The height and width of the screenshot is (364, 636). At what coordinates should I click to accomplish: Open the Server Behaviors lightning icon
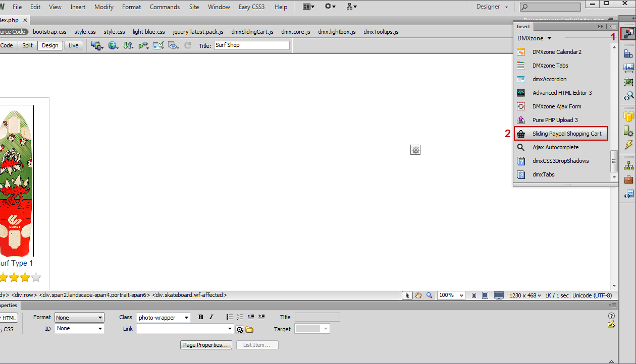pos(628,145)
